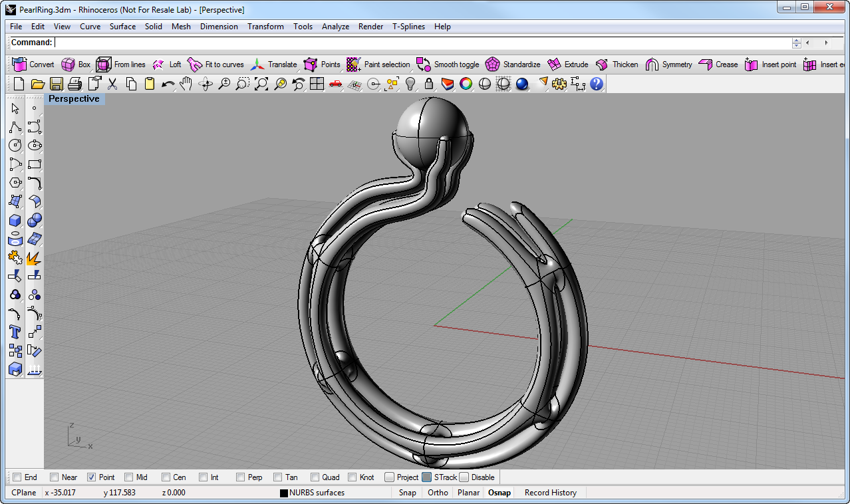Click the T-Splines Convert tool

click(33, 64)
